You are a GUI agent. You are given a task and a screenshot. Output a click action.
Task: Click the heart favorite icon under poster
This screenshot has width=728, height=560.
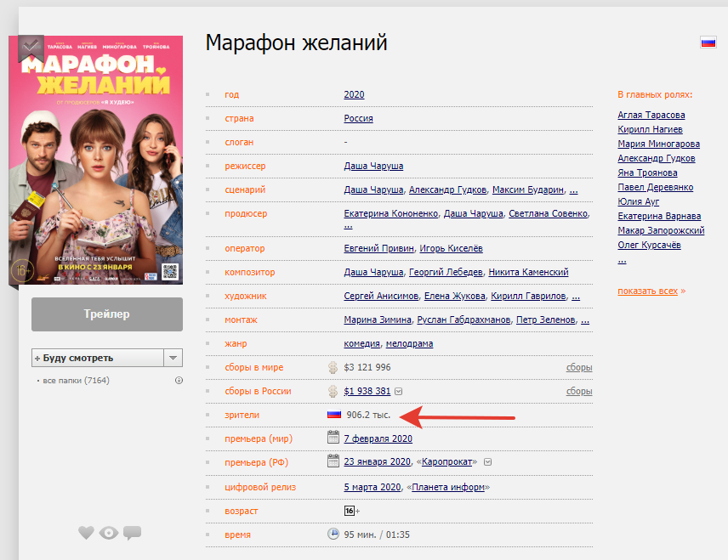(x=86, y=533)
